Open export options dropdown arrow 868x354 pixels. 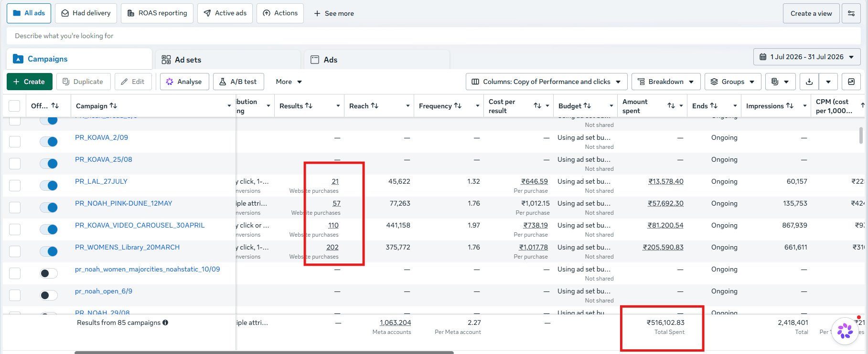point(828,82)
